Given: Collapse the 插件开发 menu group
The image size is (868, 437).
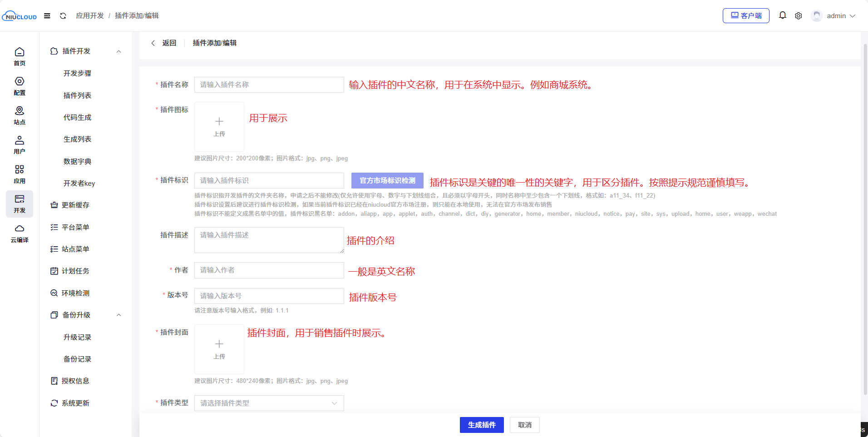Looking at the screenshot, I should click(x=119, y=51).
